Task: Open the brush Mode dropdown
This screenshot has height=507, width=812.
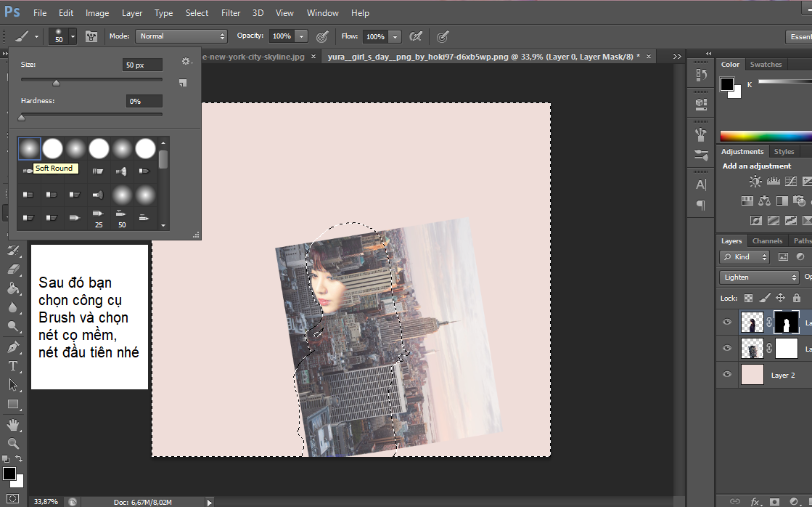Action: 182,36
